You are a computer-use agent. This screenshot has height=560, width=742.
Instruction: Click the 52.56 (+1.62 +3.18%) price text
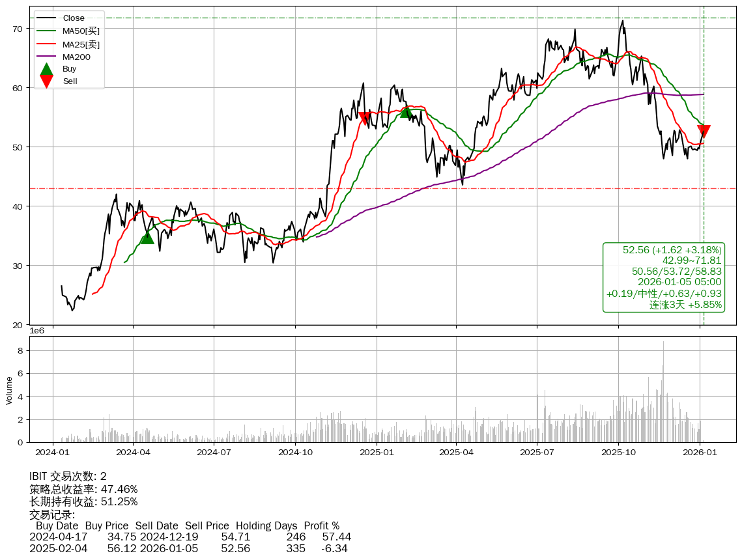pos(672,250)
